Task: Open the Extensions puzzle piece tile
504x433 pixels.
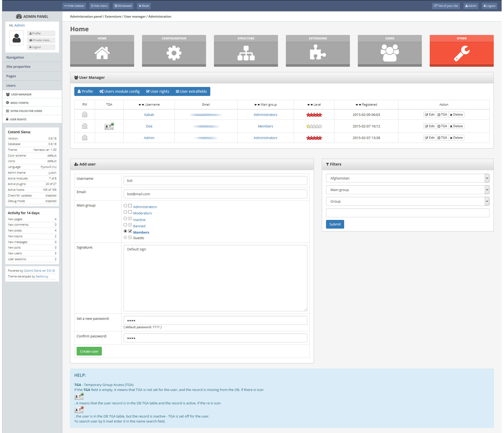Action: pyautogui.click(x=318, y=53)
